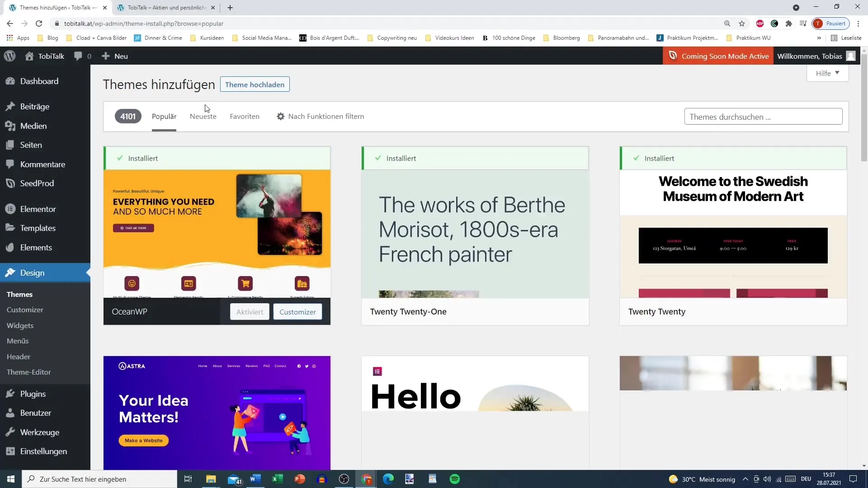
Task: Open the WordPress logo menu
Action: tap(9, 56)
